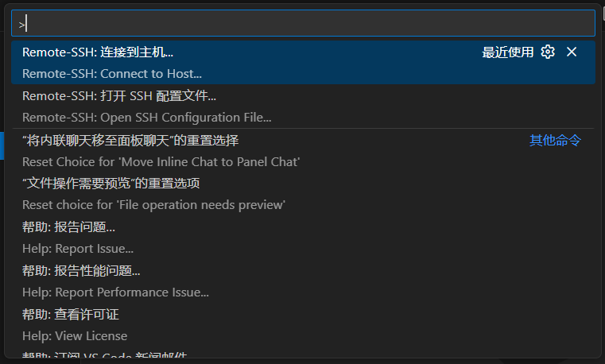
Task: Run 帮助: 报告问题 command
Action: tap(68, 227)
